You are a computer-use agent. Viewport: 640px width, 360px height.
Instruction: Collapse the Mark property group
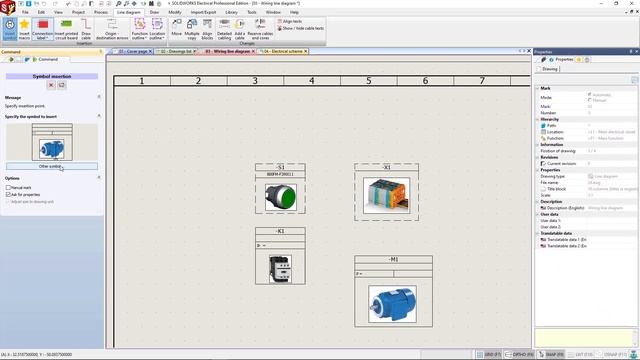pyautogui.click(x=538, y=88)
